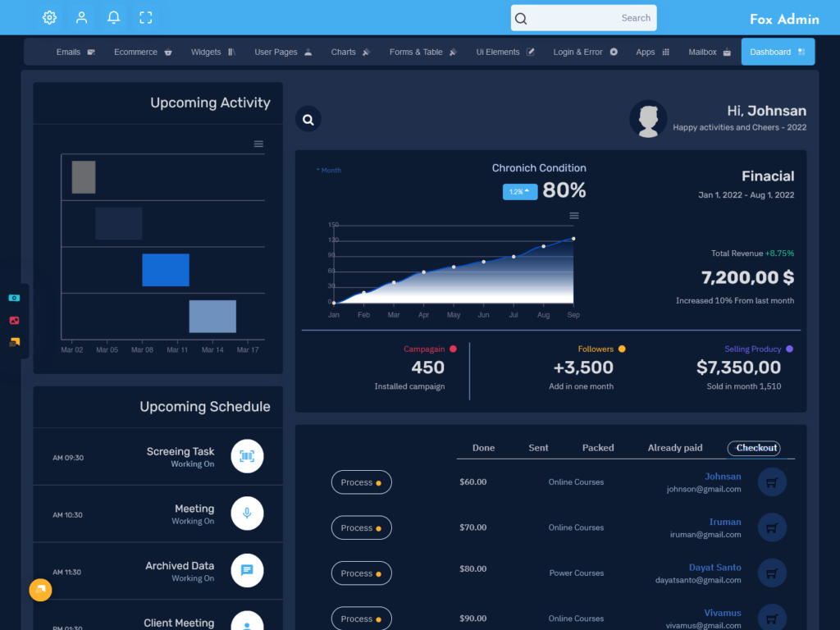The width and height of the screenshot is (840, 630).
Task: Toggle the Process switch on the $90.00 row
Action: (361, 618)
